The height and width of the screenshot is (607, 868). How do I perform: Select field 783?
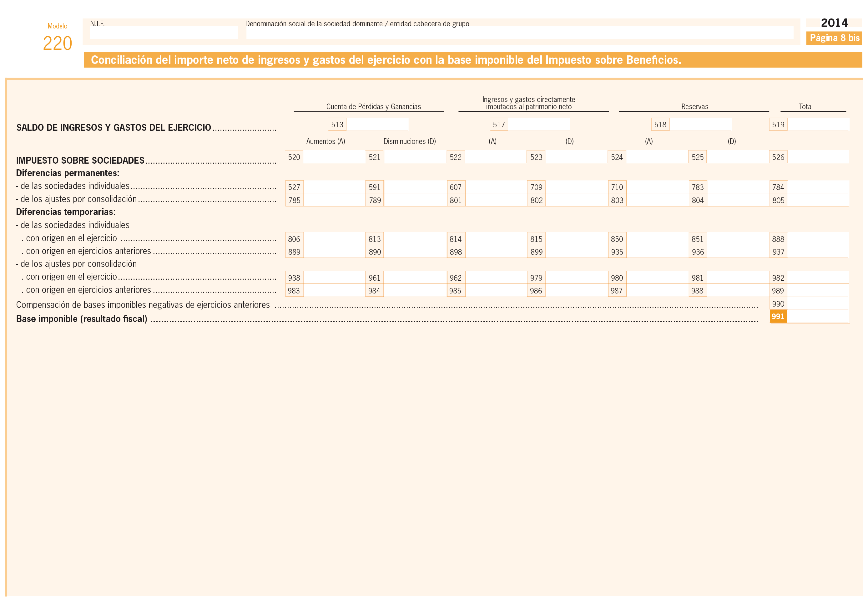[738, 187]
